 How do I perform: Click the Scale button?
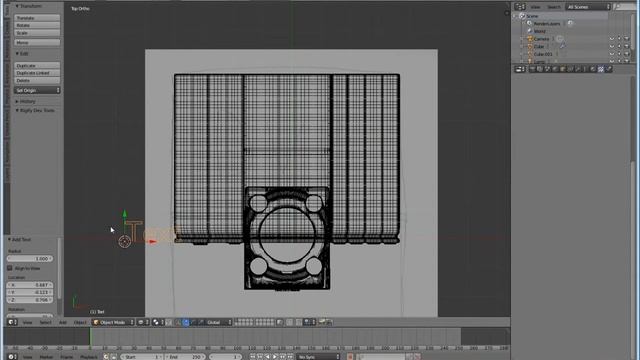37,33
